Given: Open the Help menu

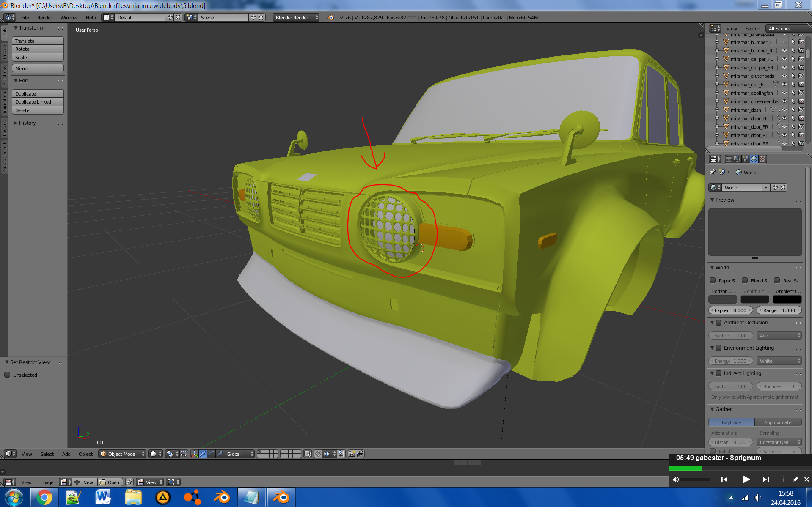Looking at the screenshot, I should click(91, 17).
